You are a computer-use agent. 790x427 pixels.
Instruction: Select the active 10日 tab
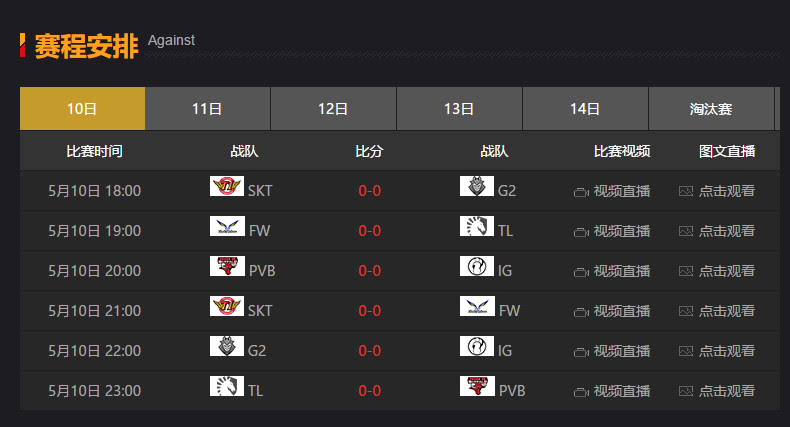tap(82, 109)
